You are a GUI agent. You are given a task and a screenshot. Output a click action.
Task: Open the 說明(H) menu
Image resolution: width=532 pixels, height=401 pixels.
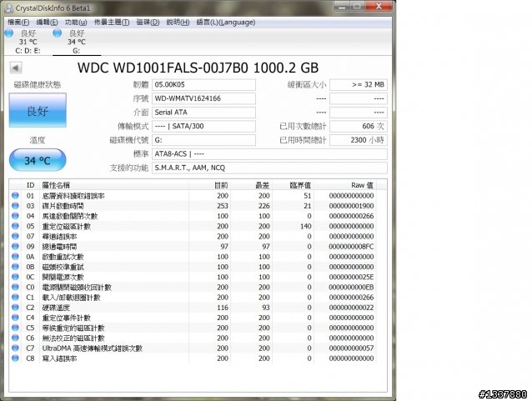(178, 23)
